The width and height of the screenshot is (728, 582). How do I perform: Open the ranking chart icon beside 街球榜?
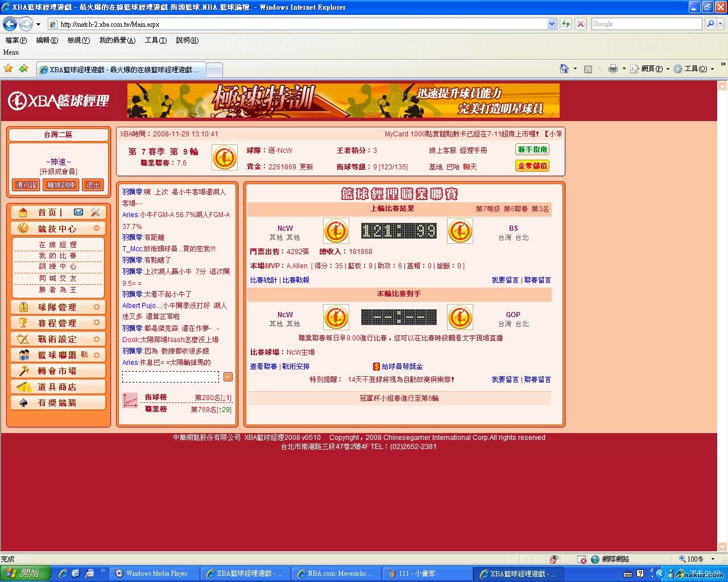tap(130, 400)
